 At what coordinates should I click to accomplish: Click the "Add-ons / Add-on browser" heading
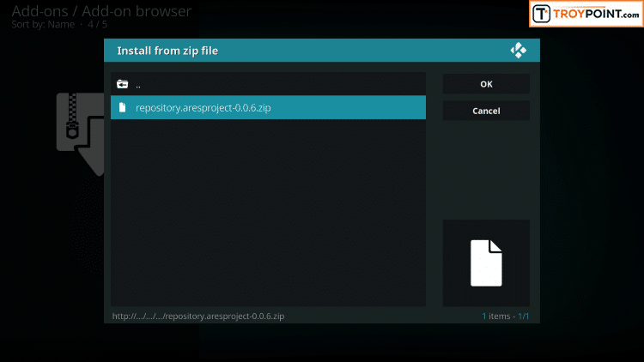click(101, 11)
